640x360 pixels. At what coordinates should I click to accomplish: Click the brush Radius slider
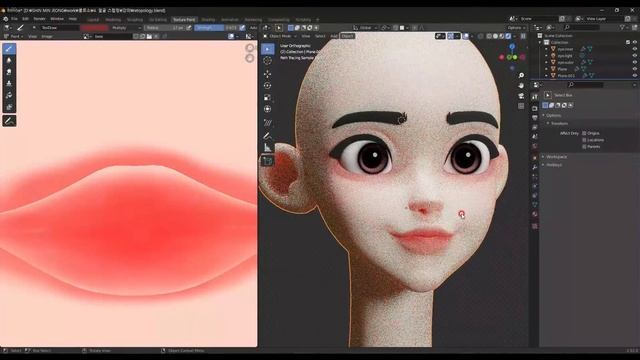click(164, 28)
